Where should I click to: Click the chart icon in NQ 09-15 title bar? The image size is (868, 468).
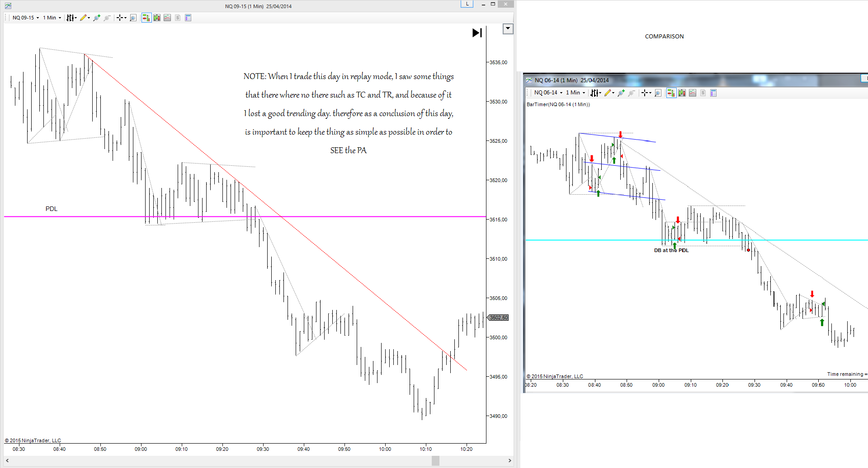pyautogui.click(x=8, y=6)
